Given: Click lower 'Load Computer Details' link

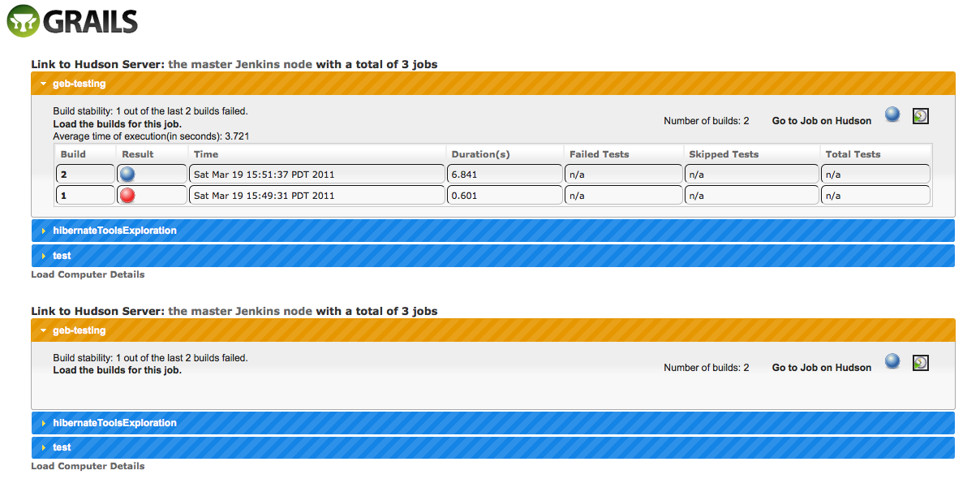Looking at the screenshot, I should (88, 466).
